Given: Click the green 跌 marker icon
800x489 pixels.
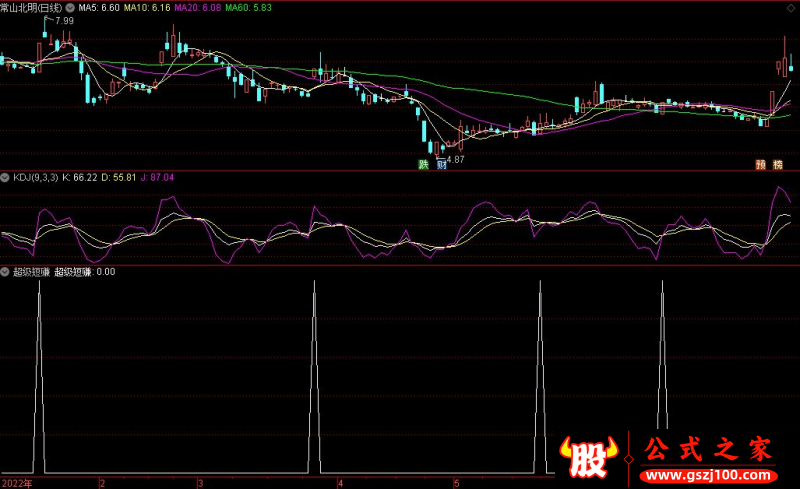Looking at the screenshot, I should (423, 164).
